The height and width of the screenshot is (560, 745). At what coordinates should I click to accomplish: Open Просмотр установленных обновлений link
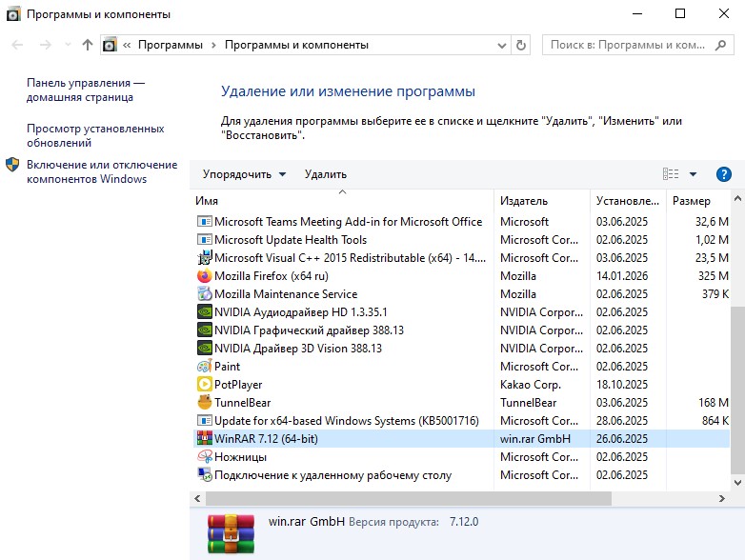point(95,135)
